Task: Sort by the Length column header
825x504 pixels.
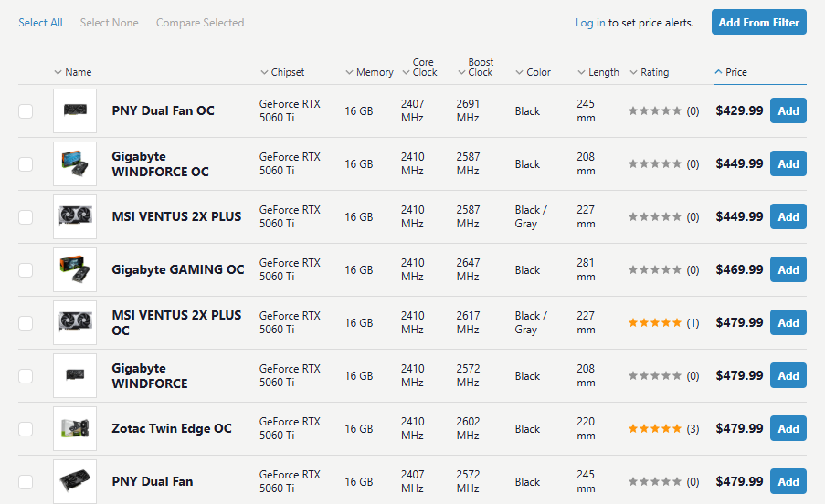Action: (x=598, y=72)
